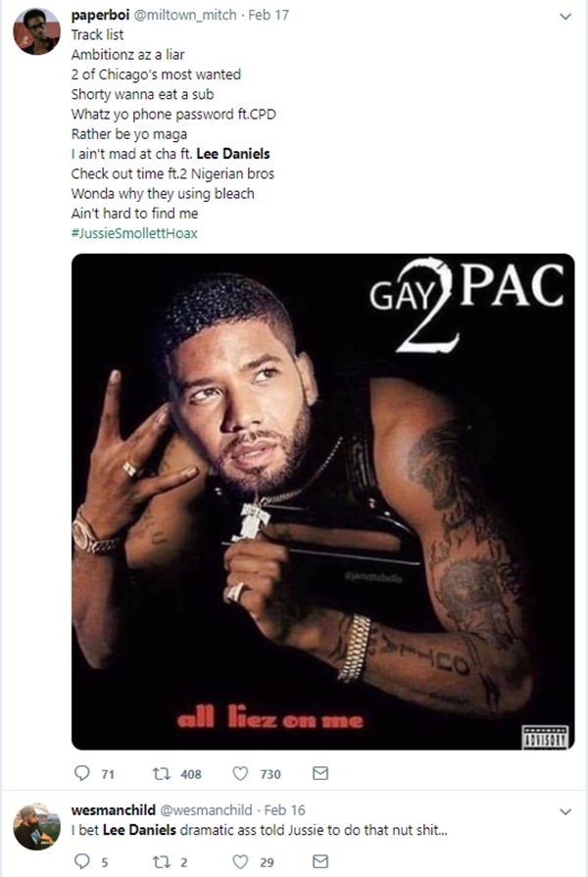Enlarge the album cover image

[x=322, y=502]
